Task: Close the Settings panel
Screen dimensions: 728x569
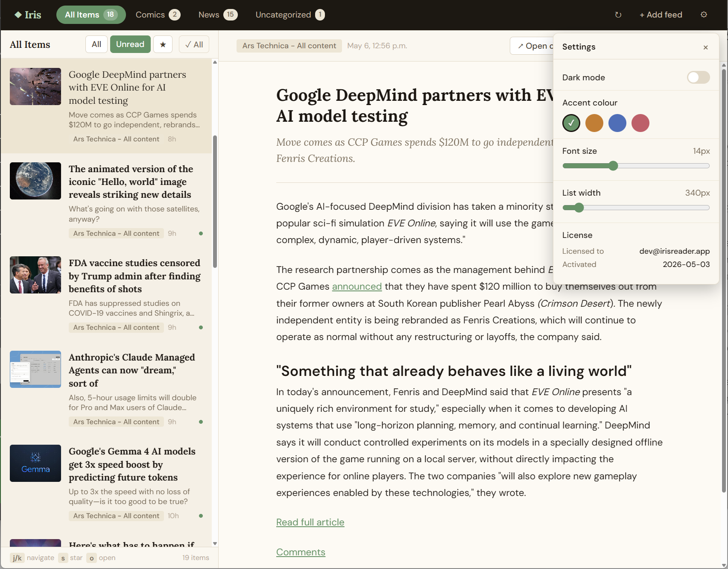Action: point(705,47)
